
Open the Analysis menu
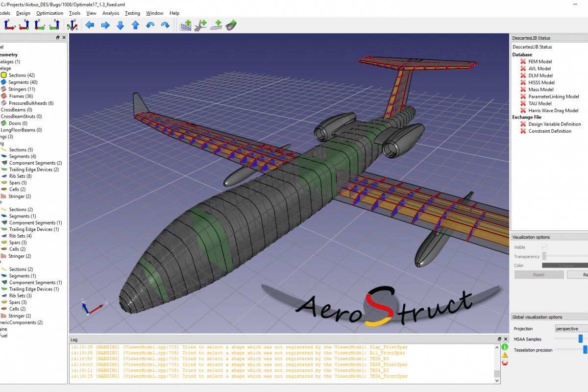coord(110,13)
